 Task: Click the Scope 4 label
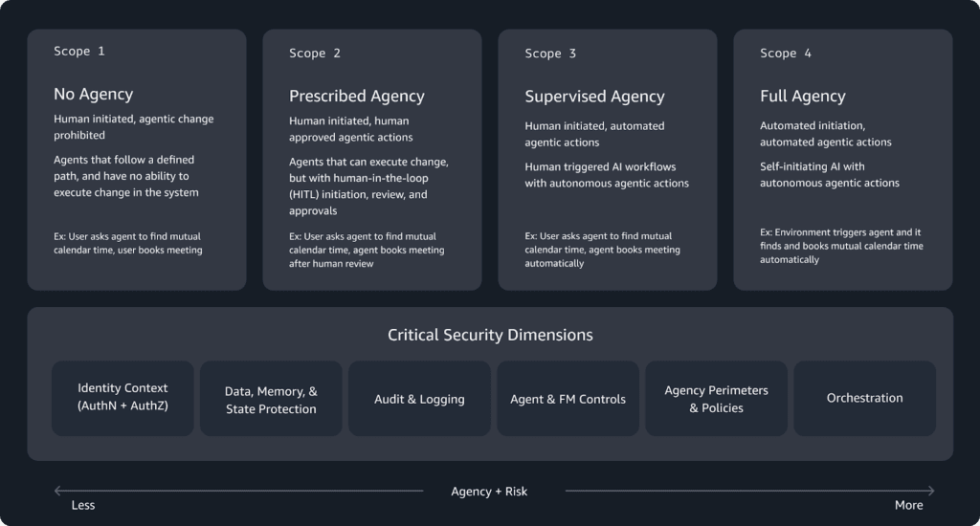(x=786, y=53)
